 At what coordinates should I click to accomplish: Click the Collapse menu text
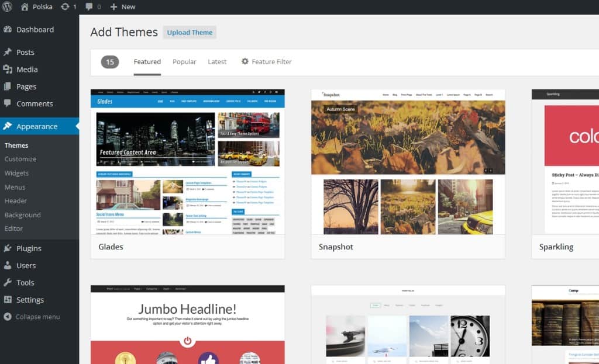(38, 317)
